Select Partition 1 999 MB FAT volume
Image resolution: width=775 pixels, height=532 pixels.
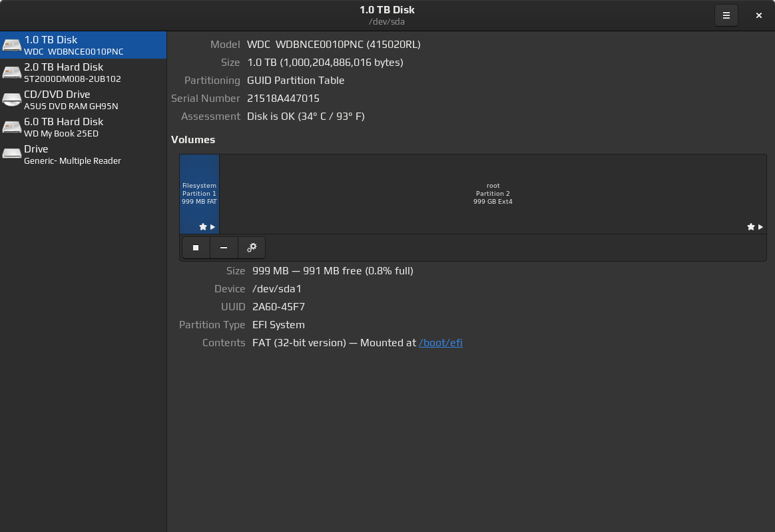pyautogui.click(x=199, y=193)
